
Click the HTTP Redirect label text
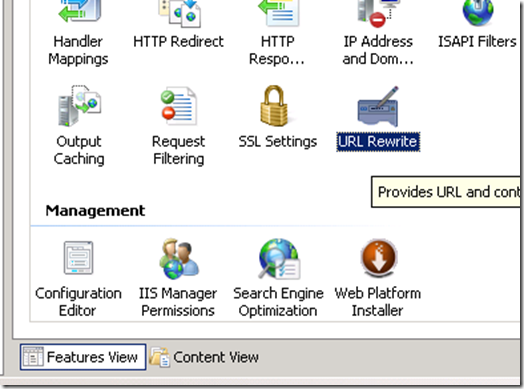tap(178, 42)
